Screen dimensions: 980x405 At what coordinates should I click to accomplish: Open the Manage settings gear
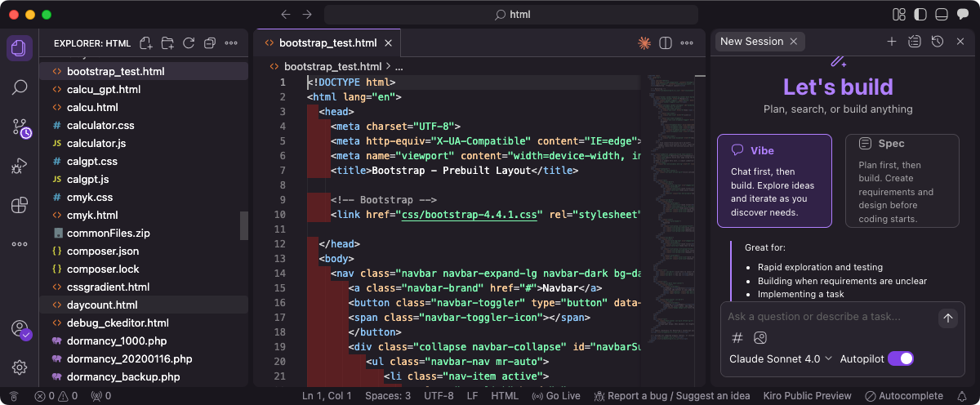pyautogui.click(x=20, y=367)
